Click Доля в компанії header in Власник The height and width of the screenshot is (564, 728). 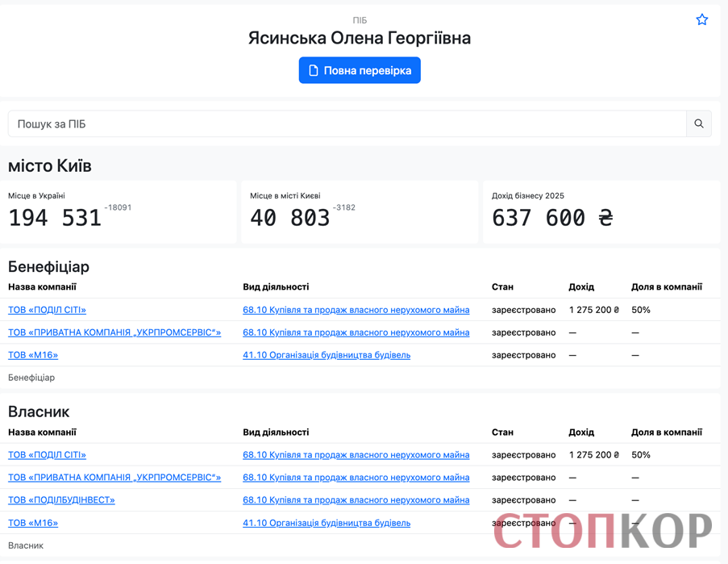point(666,432)
